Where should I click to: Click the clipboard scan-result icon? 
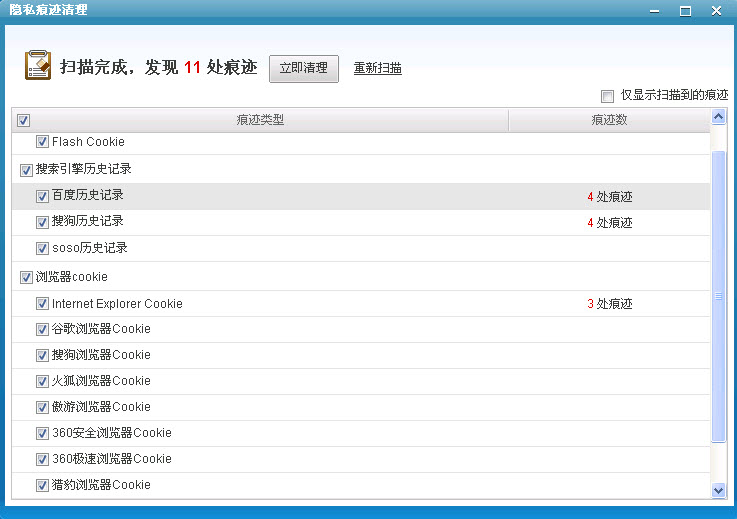(37, 65)
